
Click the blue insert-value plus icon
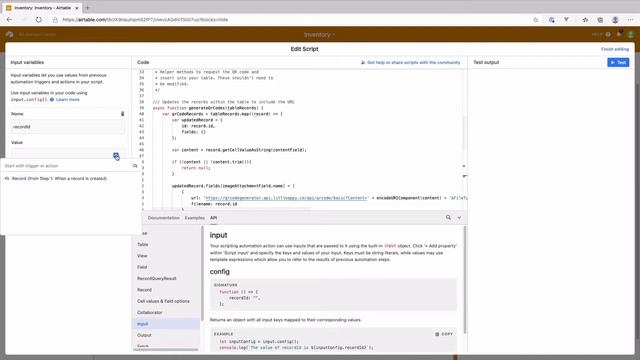tap(116, 156)
